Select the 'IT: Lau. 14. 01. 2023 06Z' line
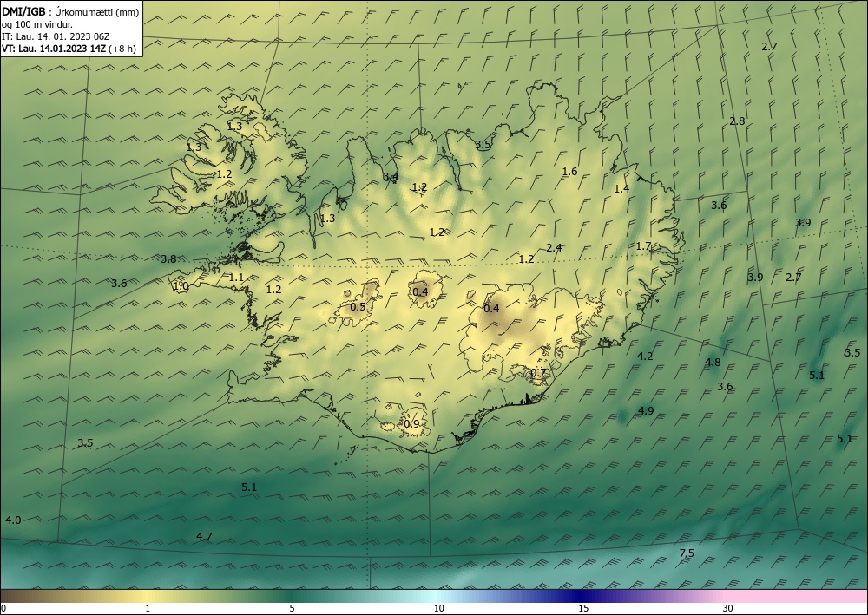This screenshot has height=615, width=868. point(56,36)
